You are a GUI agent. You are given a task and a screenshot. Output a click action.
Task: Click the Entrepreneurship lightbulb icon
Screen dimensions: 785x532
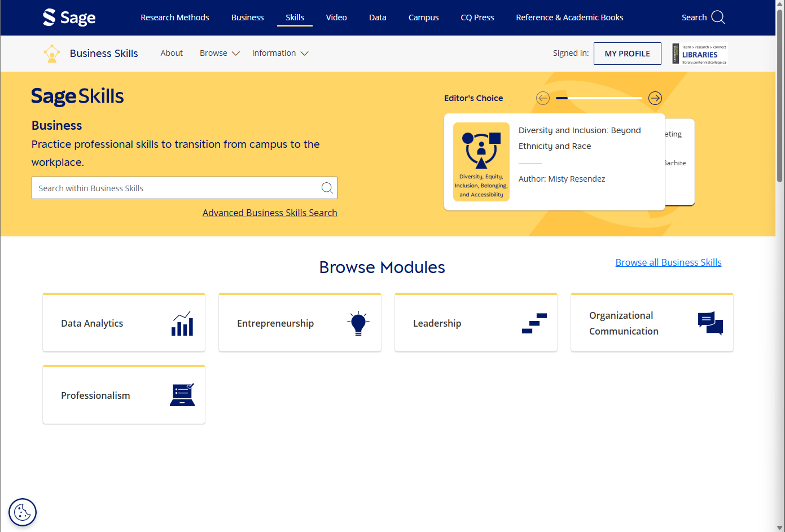(358, 323)
